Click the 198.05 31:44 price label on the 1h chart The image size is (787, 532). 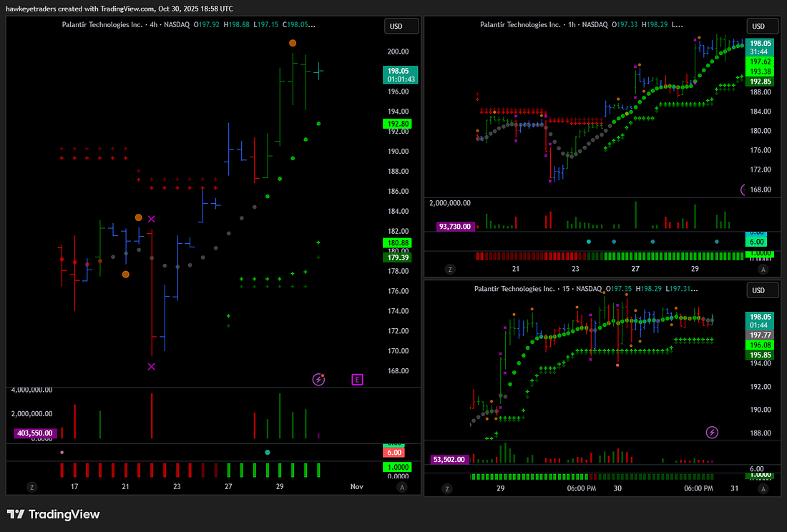(760, 48)
